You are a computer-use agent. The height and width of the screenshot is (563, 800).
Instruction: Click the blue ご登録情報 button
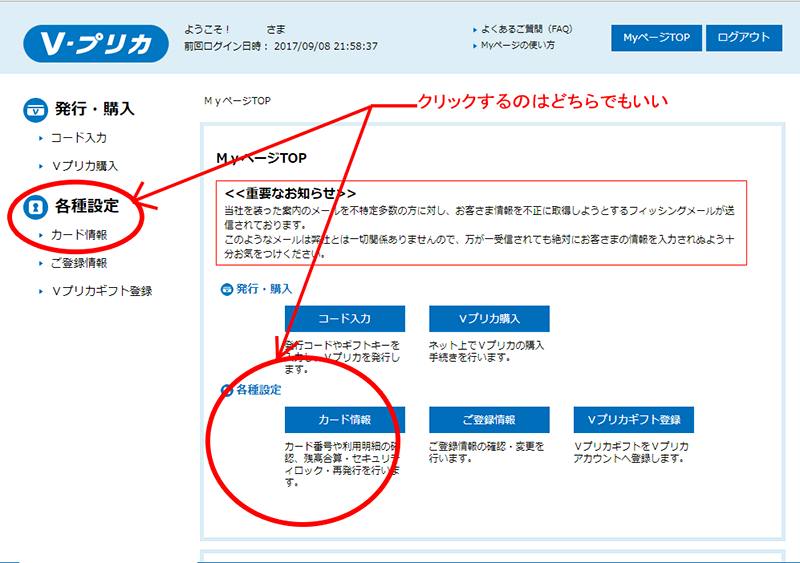[x=489, y=419]
